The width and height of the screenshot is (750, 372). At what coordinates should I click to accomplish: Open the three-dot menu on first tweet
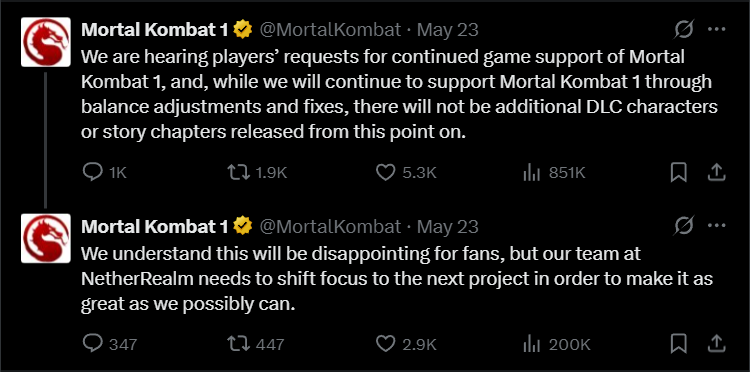pos(717,30)
